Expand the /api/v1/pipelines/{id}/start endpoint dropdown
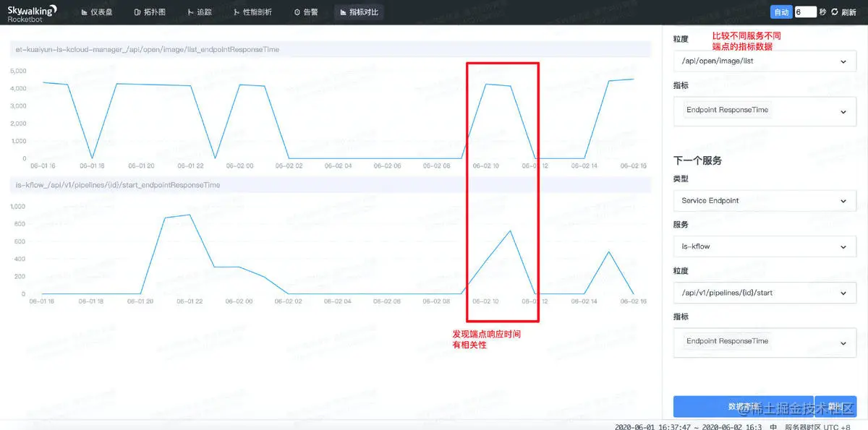868x430 pixels. [x=765, y=293]
